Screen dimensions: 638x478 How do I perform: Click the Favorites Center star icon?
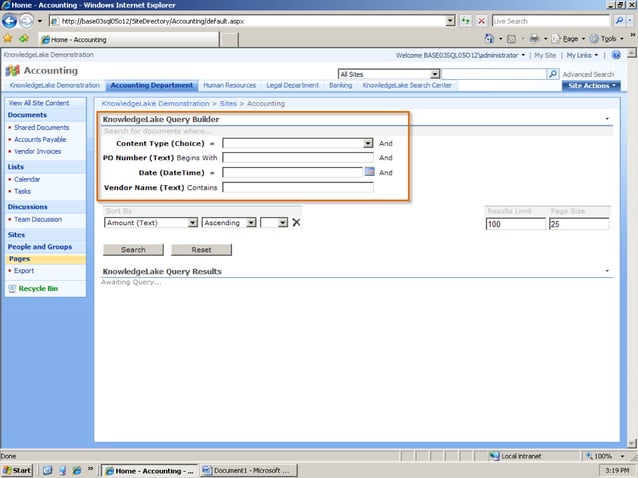[8, 39]
